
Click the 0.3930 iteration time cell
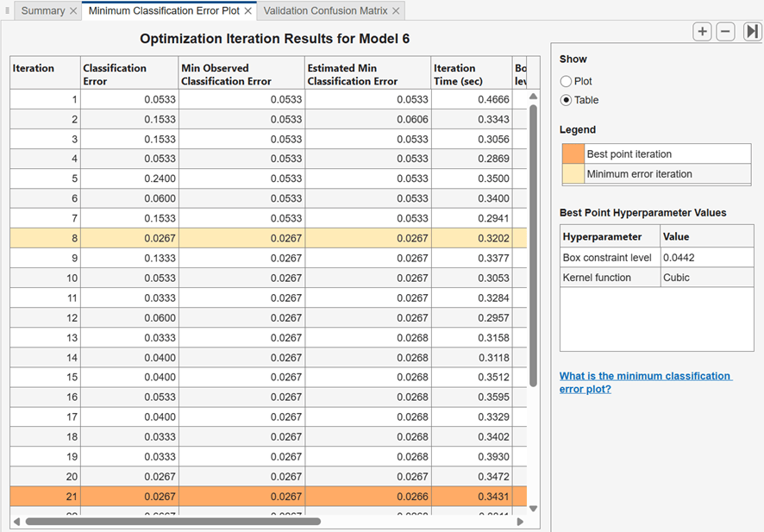472,457
